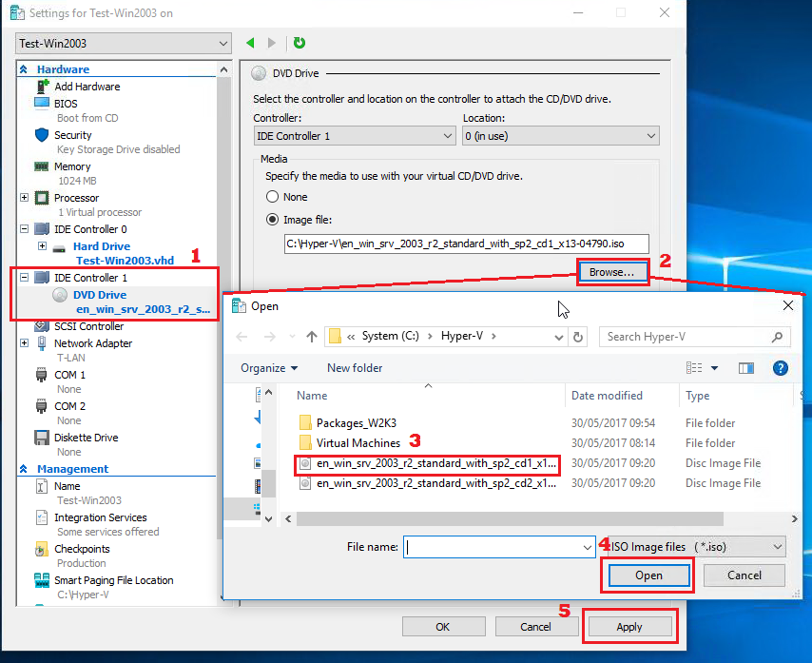
Task: Select the Image file radio button
Action: (x=273, y=220)
